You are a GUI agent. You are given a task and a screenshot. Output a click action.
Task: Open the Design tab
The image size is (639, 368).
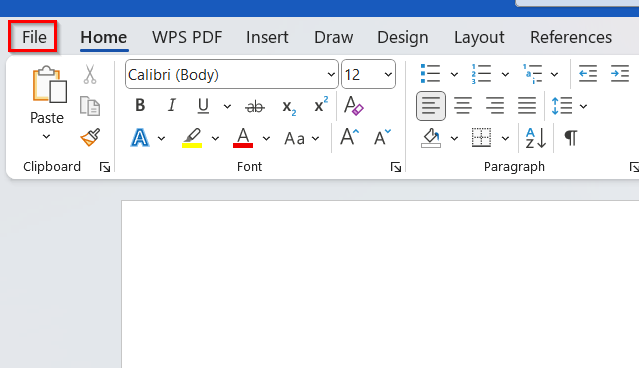(x=403, y=37)
